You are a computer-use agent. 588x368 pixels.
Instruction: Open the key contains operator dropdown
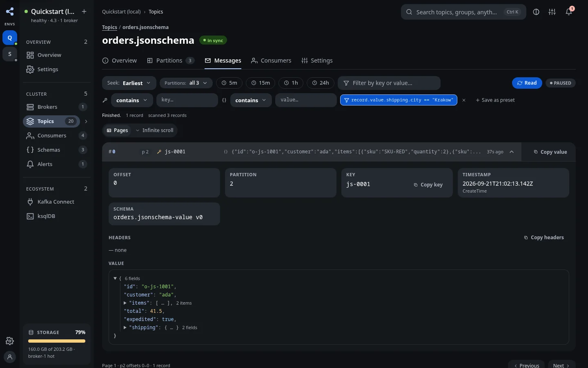tap(132, 100)
